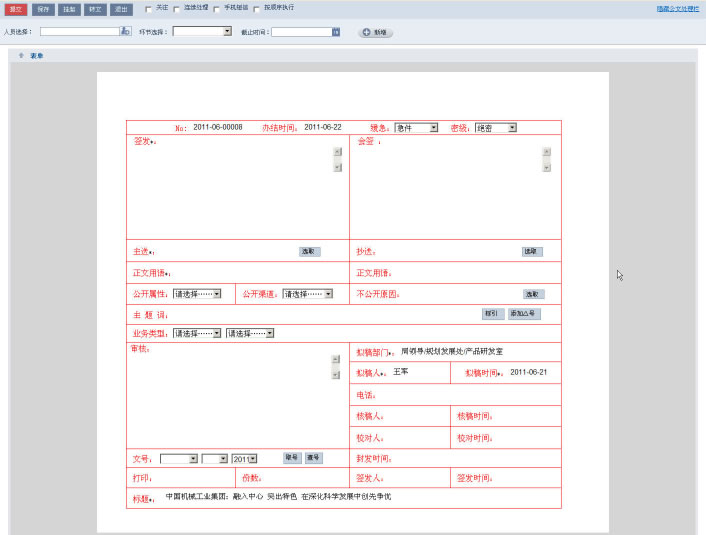Image resolution: width=706 pixels, height=535 pixels.
Task: Click the scroll-up arrow in 签发 box
Action: [337, 152]
